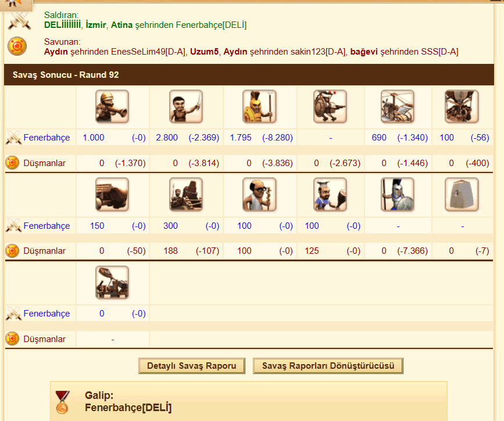
Task: Click enemy steam giant losses (-2.673)
Action: coord(345,163)
